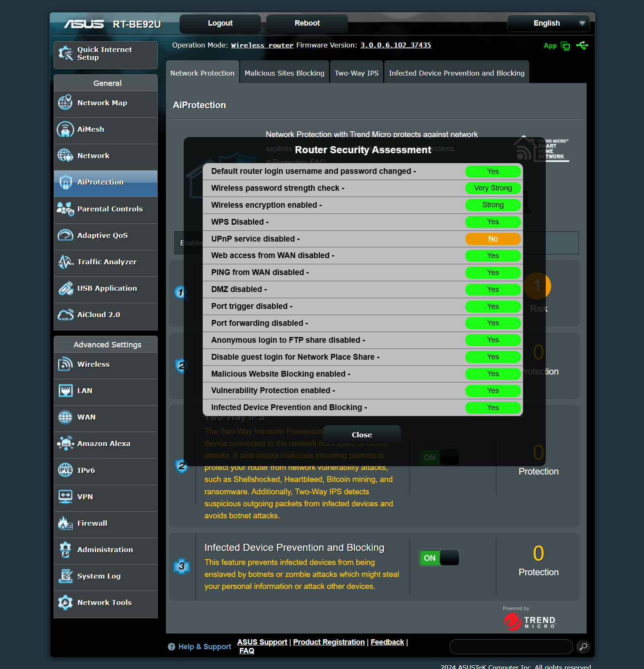
Task: Click 'Web access from WAN disabled -' label
Action: (x=273, y=256)
